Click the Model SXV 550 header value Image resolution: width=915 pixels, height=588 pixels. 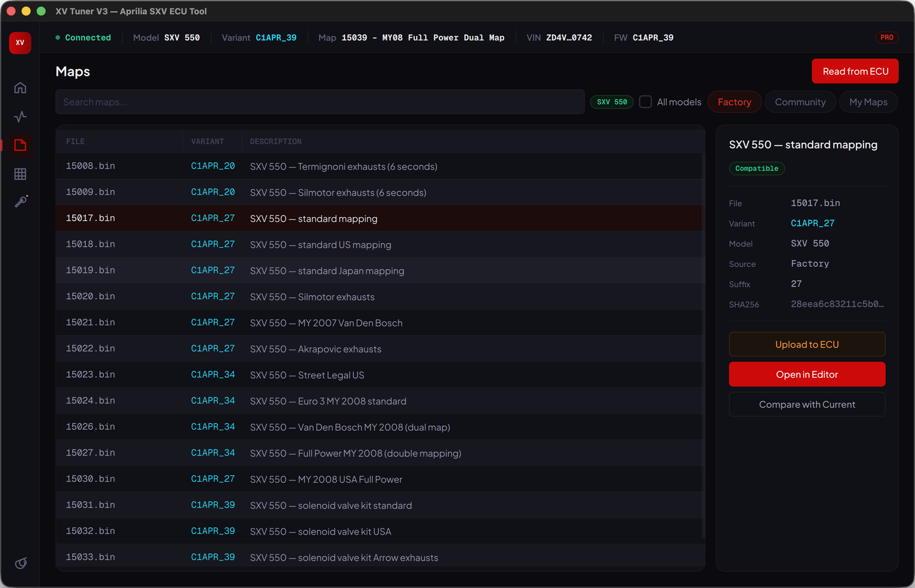(x=182, y=38)
